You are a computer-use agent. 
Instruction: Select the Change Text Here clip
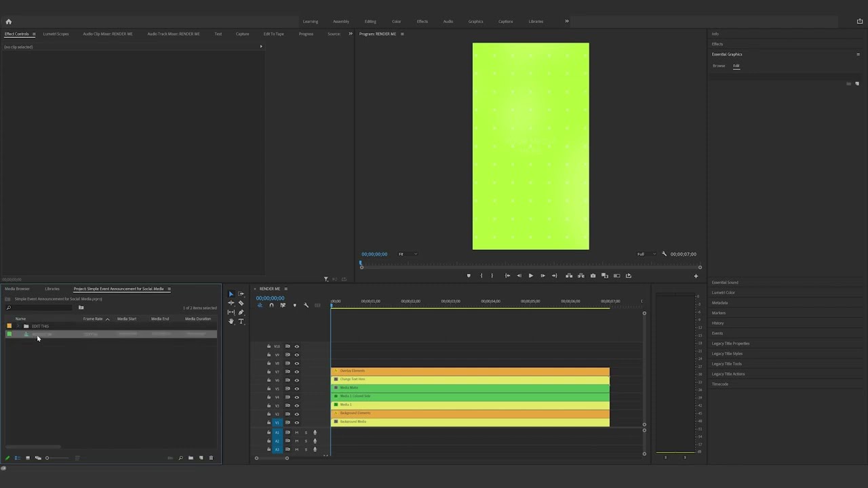470,380
